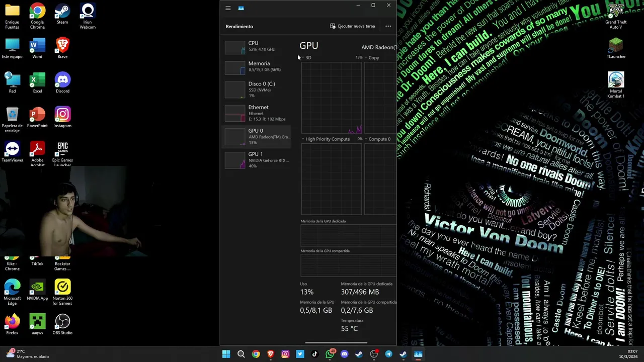This screenshot has width=644, height=362.
Task: Open Norton 360 for Gamers shortcut
Action: click(x=62, y=292)
